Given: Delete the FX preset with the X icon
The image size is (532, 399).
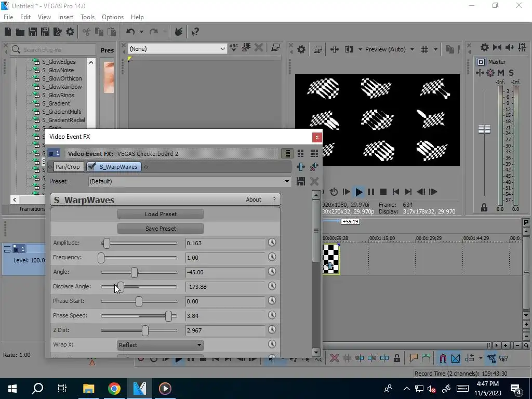Looking at the screenshot, I should pyautogui.click(x=314, y=181).
